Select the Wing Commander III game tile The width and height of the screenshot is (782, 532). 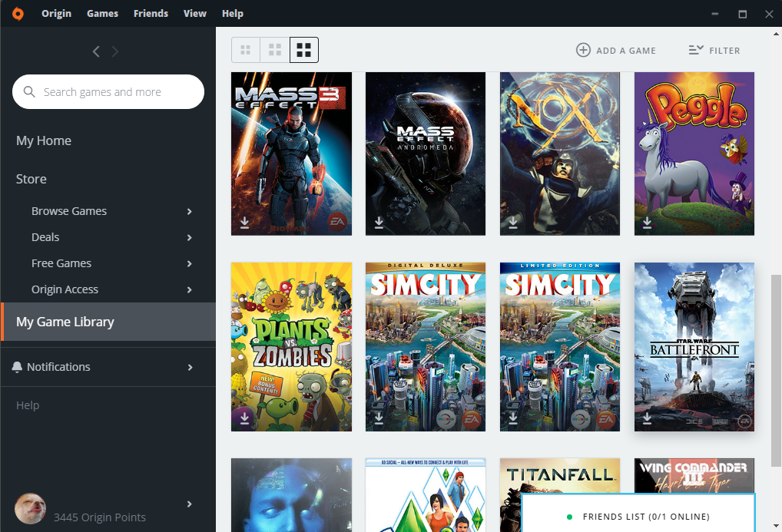(694, 476)
